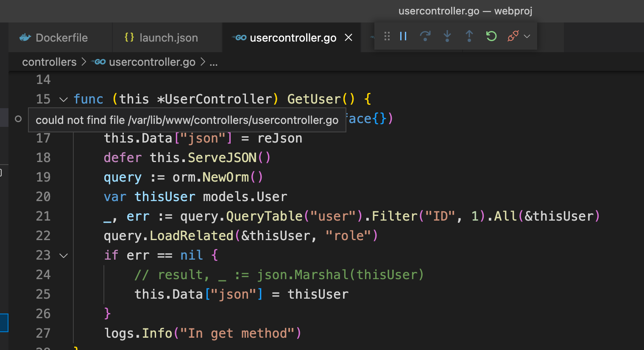Screen dimensions: 644x350
Task: Collapse the GetUser function at line 15
Action: [63, 99]
